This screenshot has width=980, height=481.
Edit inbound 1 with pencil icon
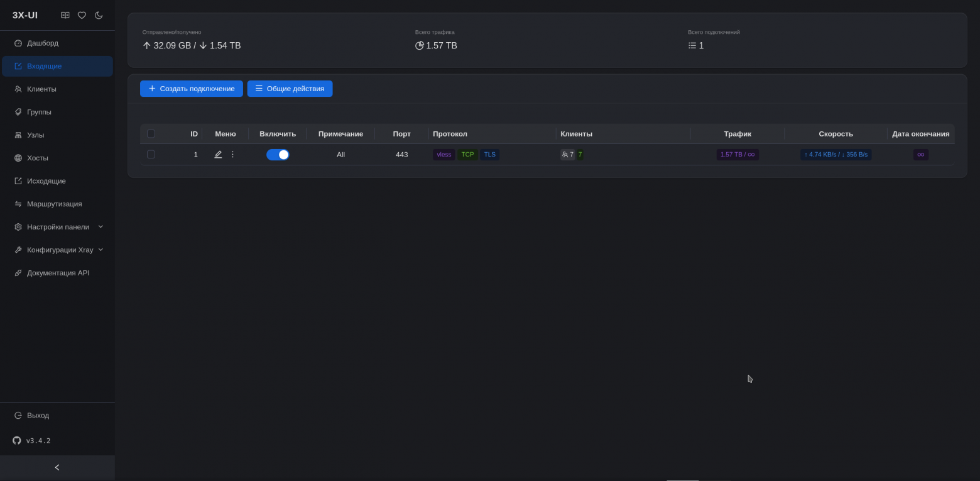[218, 155]
